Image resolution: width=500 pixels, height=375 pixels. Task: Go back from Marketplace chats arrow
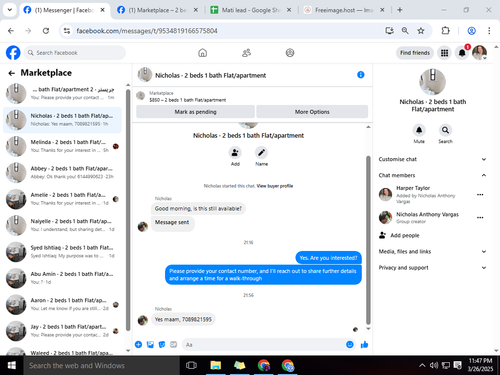(12, 73)
